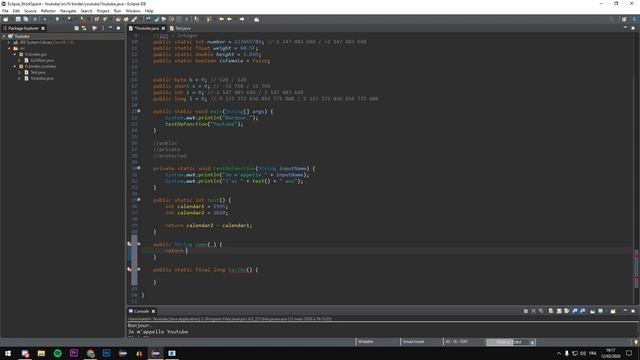Click the Run Garbage Collector trash icon
The image size is (640, 360).
coord(532,342)
